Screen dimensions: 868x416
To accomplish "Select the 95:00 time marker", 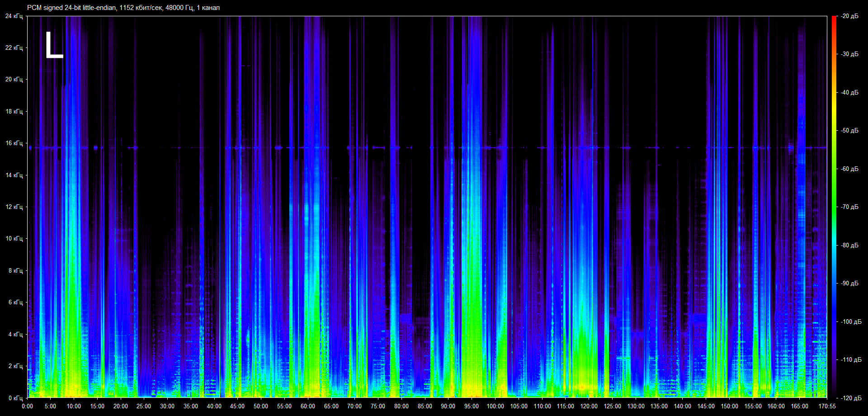I will (x=471, y=406).
